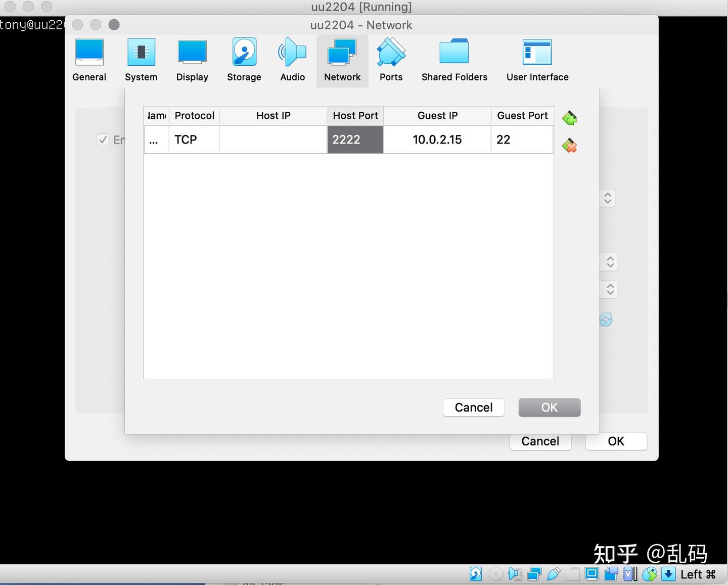Click the USB devices status bar icon
728x585 pixels.
coord(553,574)
